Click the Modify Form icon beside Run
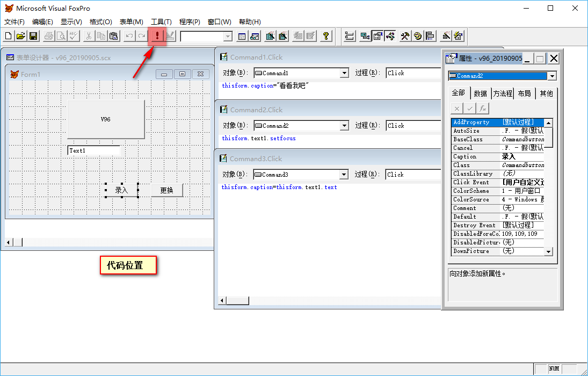588x376 pixels. pos(170,36)
